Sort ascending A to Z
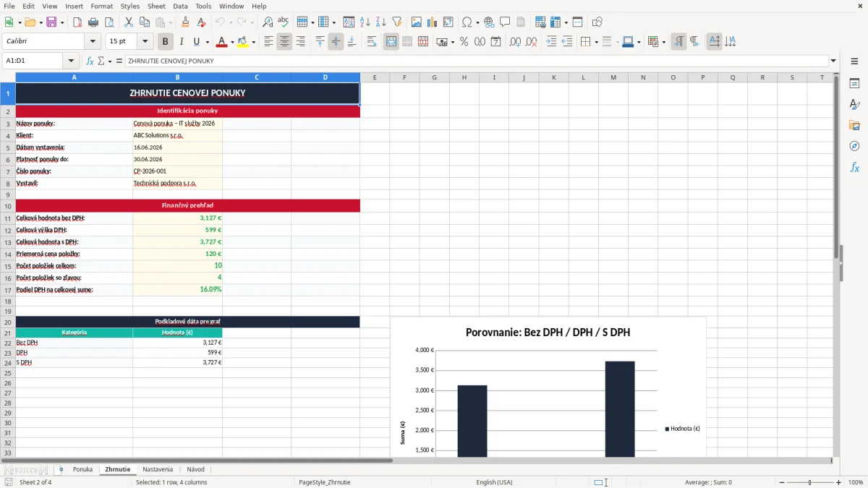The height and width of the screenshot is (488, 868). point(365,22)
